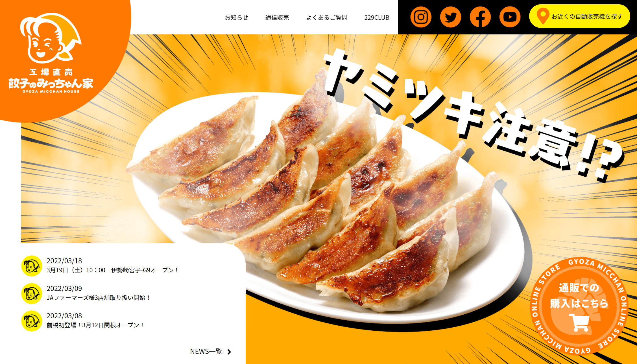Go to よくあるご質問 page

[327, 17]
